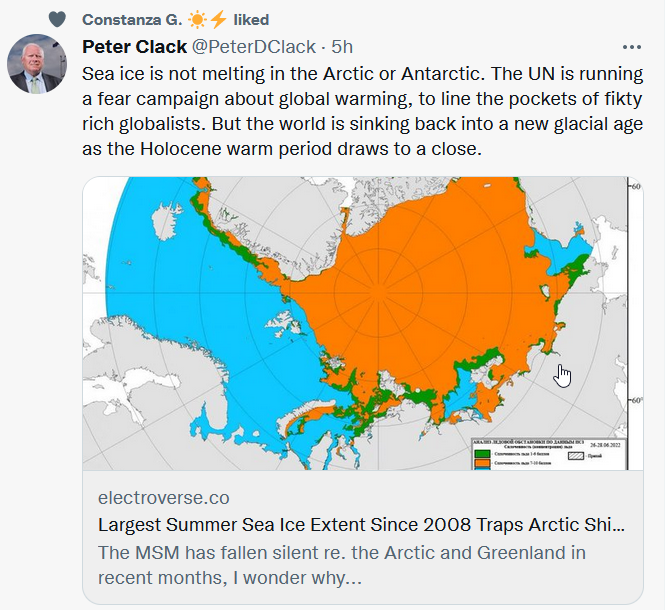The width and height of the screenshot is (670, 610).
Task: Click the green swatch in map legend
Action: (x=482, y=454)
